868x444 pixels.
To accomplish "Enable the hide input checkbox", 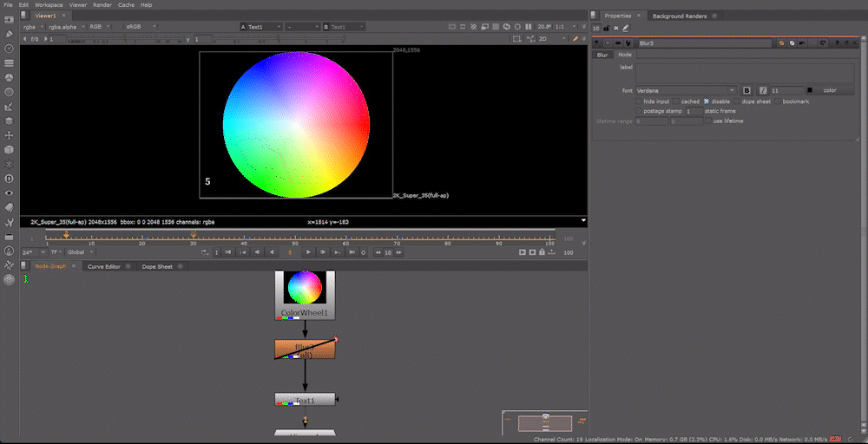I will click(x=638, y=101).
